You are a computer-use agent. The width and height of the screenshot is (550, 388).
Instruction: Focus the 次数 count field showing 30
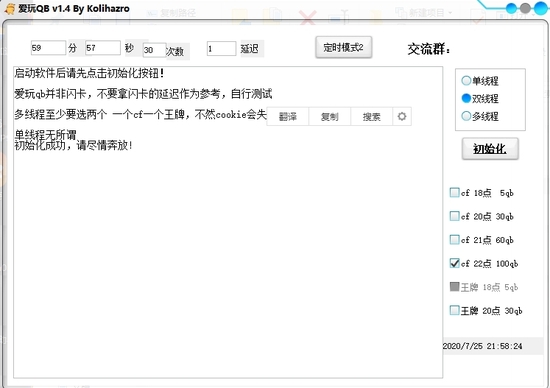click(154, 50)
